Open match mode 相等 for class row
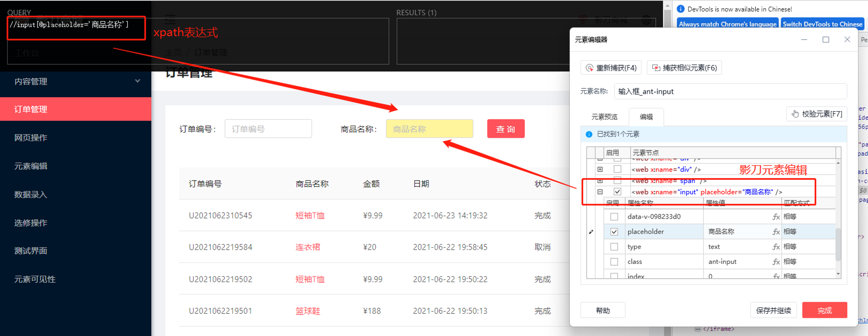Image resolution: width=868 pixels, height=336 pixels. coord(790,262)
